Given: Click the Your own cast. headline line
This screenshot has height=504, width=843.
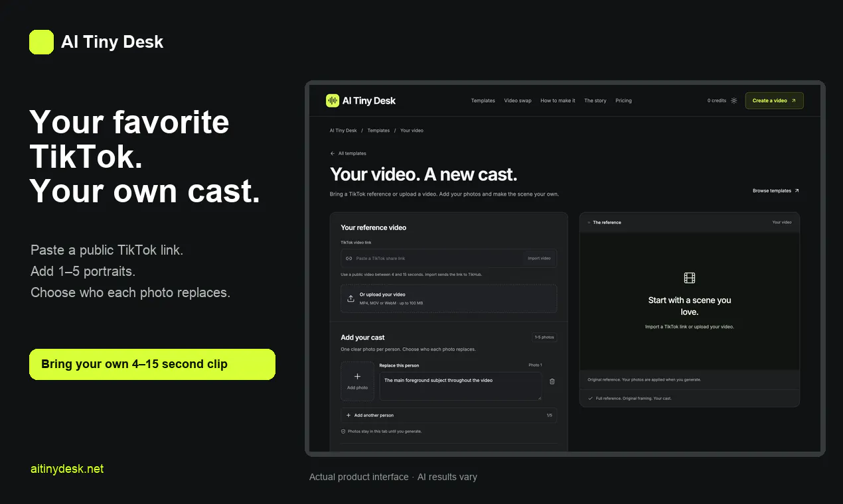Looking at the screenshot, I should [145, 192].
